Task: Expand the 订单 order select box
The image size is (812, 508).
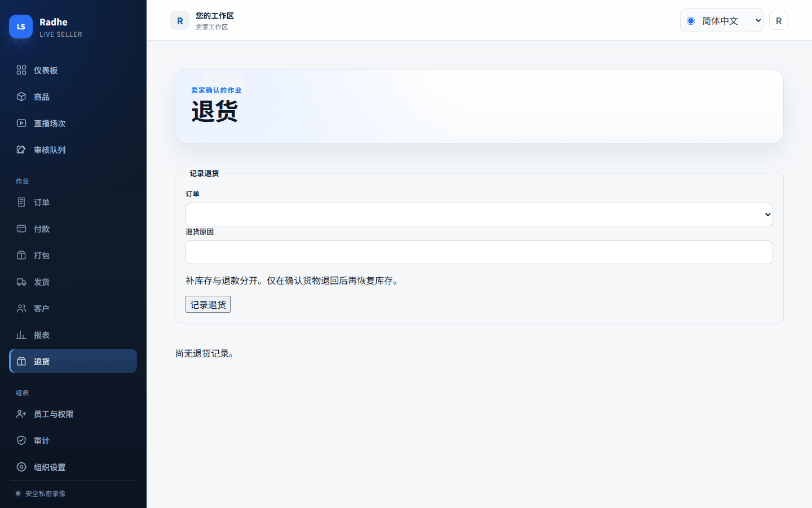Action: pyautogui.click(x=479, y=214)
